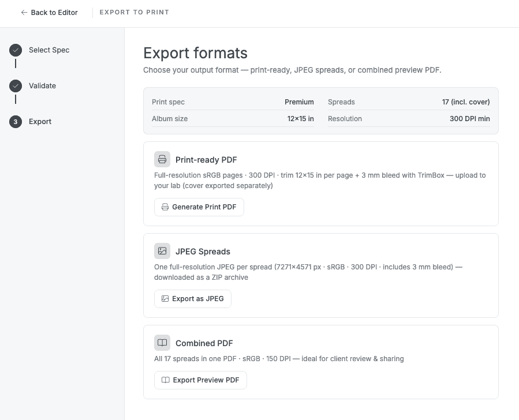This screenshot has height=420, width=519.
Task: Click Export as JPEG button
Action: (x=193, y=299)
